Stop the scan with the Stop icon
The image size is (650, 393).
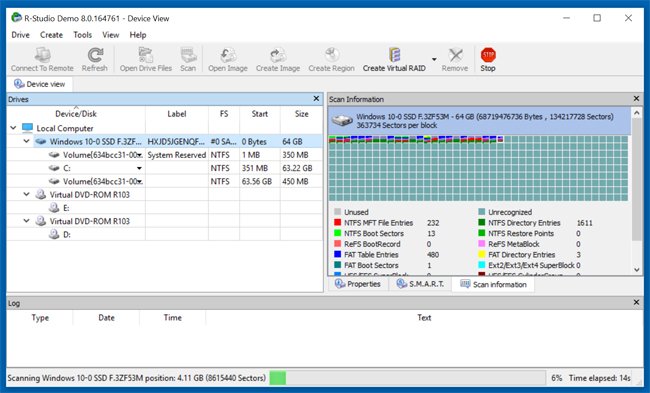coord(488,59)
